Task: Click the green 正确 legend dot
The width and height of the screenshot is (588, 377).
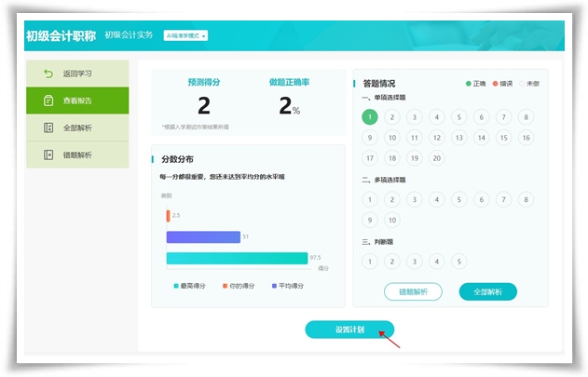Action: pyautogui.click(x=468, y=84)
